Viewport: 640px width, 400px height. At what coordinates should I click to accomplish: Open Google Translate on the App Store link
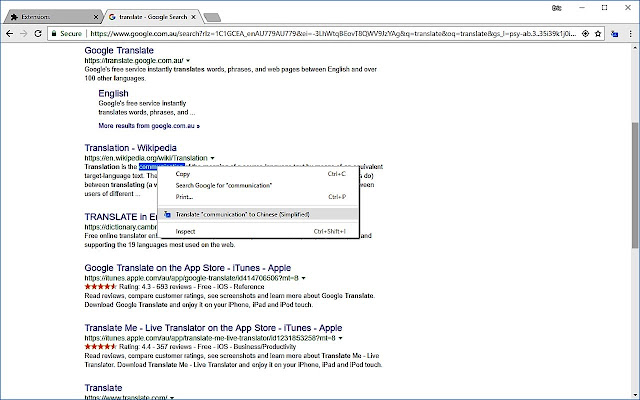(x=188, y=268)
